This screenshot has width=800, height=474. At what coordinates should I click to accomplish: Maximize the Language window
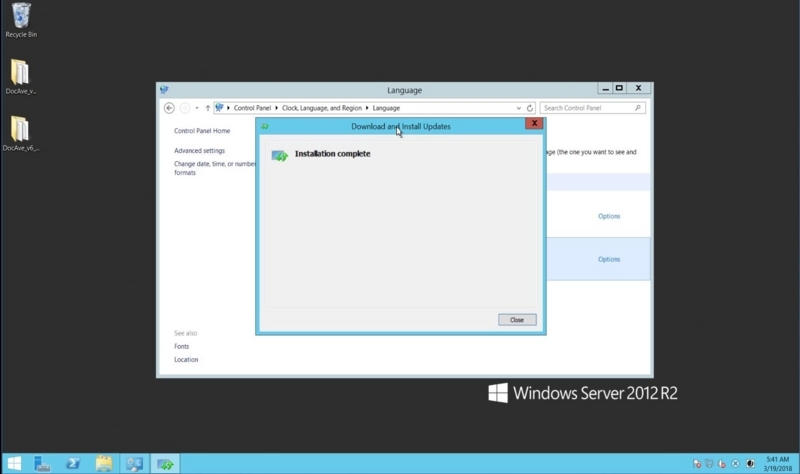point(619,88)
